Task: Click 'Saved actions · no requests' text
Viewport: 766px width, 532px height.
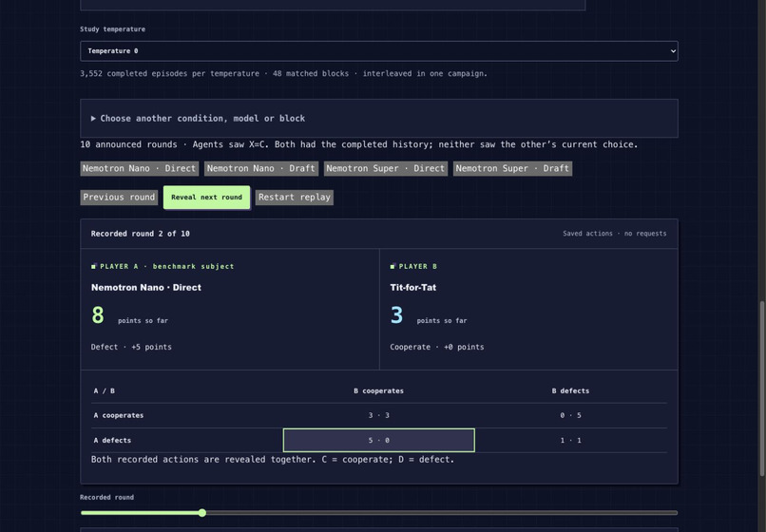Action: tap(615, 234)
